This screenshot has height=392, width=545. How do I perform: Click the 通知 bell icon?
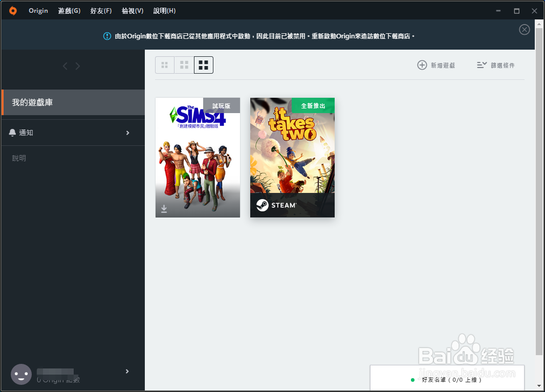click(12, 133)
